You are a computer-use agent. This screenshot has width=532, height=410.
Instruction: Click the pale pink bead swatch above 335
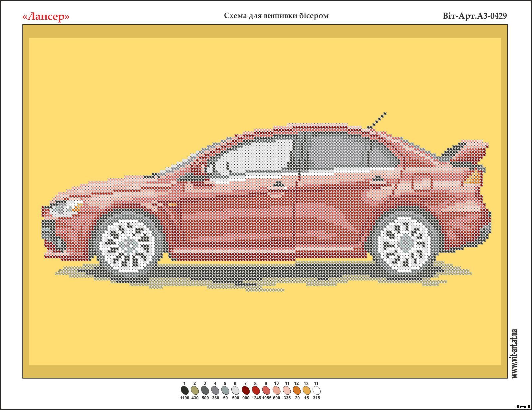(x=287, y=390)
